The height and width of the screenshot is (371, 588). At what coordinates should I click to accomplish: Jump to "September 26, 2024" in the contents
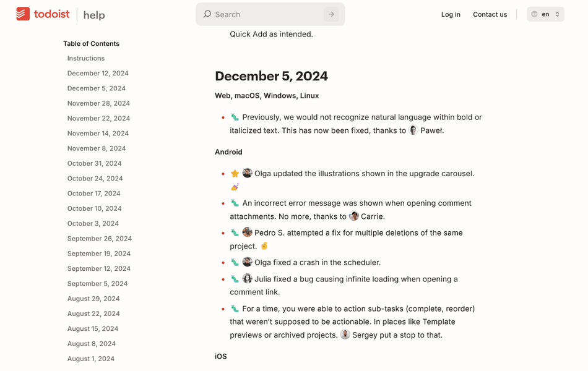tap(99, 238)
